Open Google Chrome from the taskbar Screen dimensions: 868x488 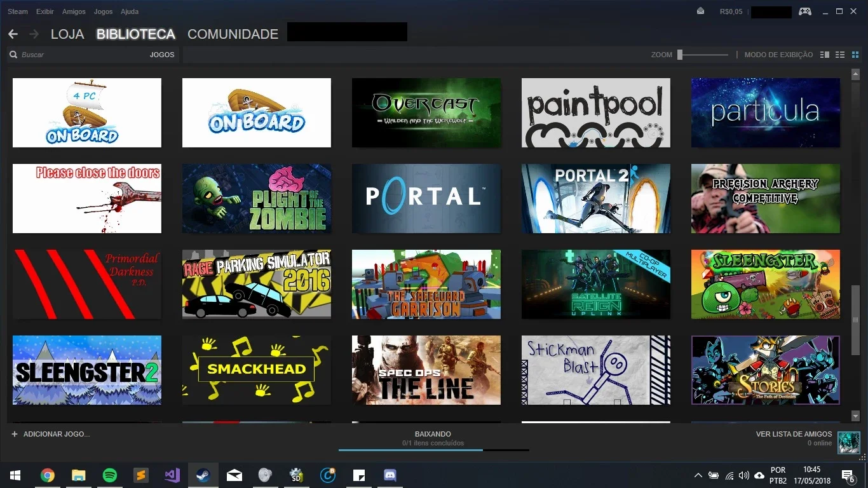coord(47,475)
